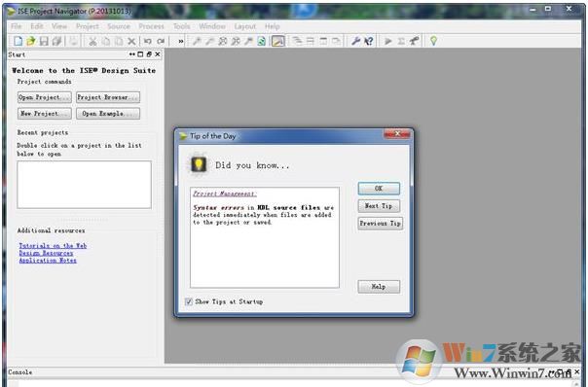Click the What's This help cursor icon

tap(369, 41)
